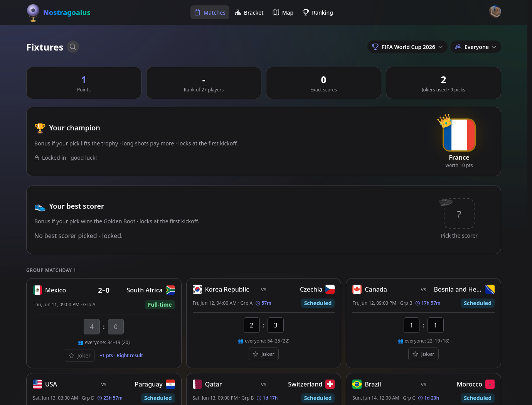Toggle Joker on Canada vs Bosnia match
Image resolution: width=532 pixels, height=405 pixels.
[x=423, y=354]
